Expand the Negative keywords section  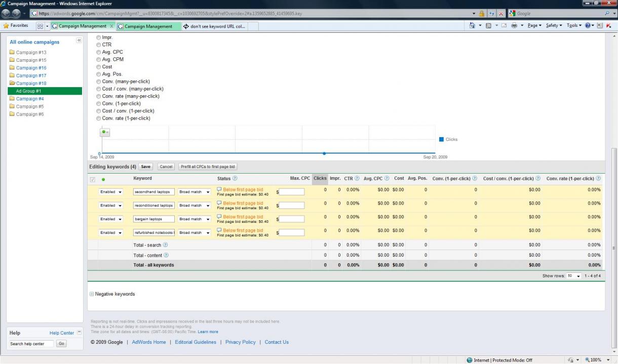[92, 294]
